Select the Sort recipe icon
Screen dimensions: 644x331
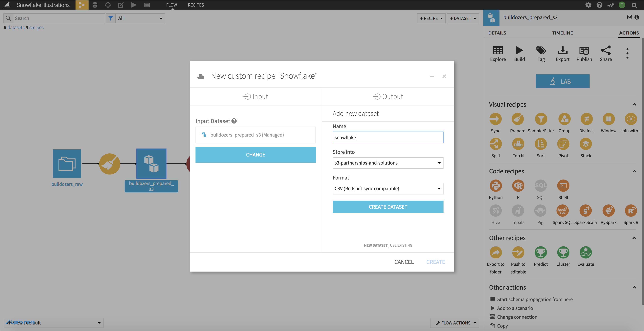540,144
